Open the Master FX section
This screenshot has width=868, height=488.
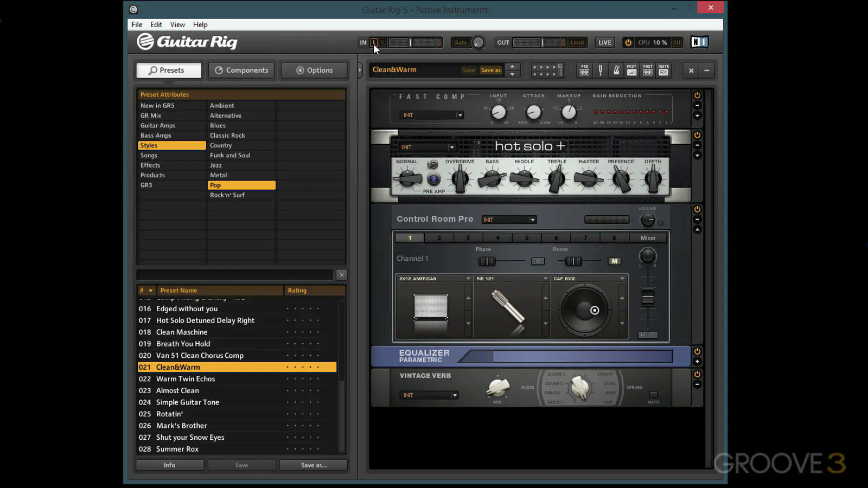663,70
